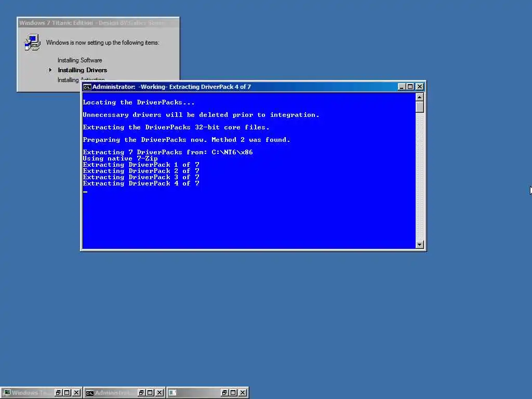The width and height of the screenshot is (532, 399).
Task: Click 'Unnecessary drivers will be deleted' line
Action: pyautogui.click(x=201, y=115)
